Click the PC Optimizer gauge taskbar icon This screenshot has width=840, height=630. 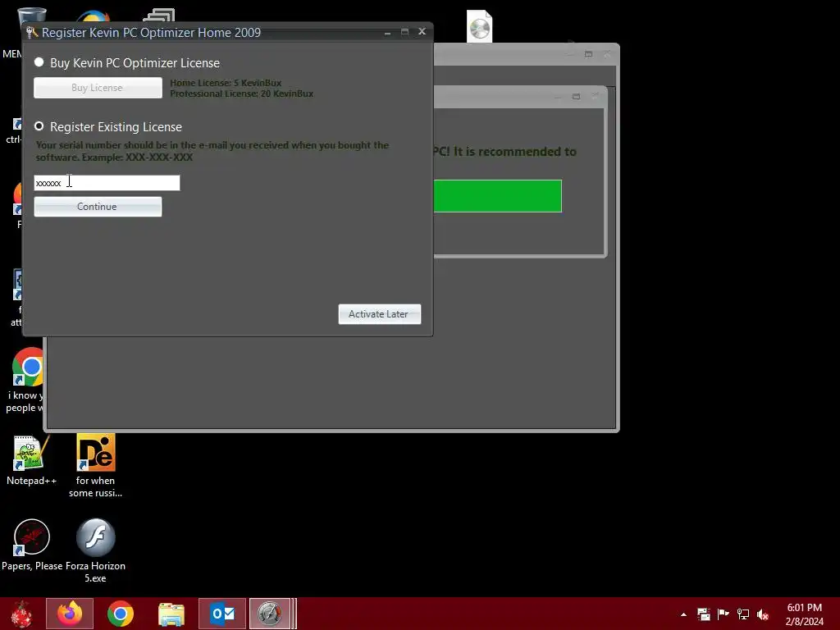click(x=269, y=614)
